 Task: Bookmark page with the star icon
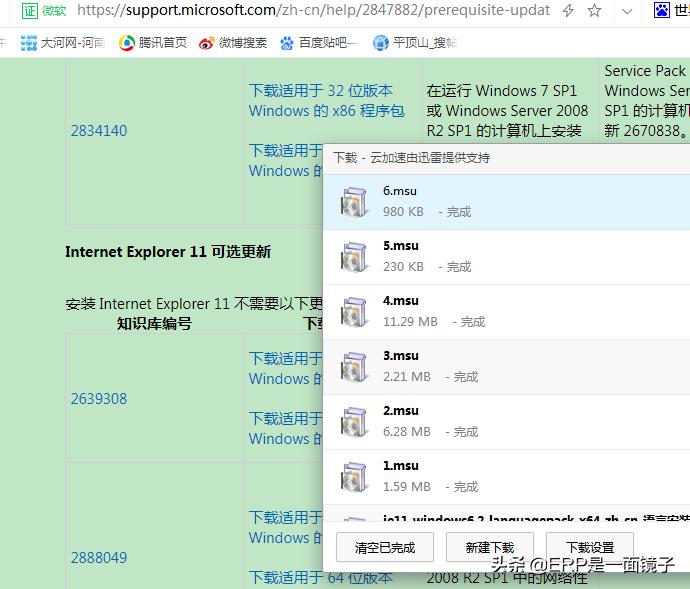[x=594, y=10]
